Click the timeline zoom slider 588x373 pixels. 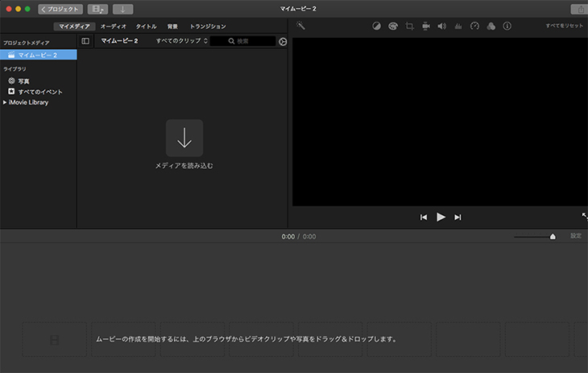(x=535, y=236)
